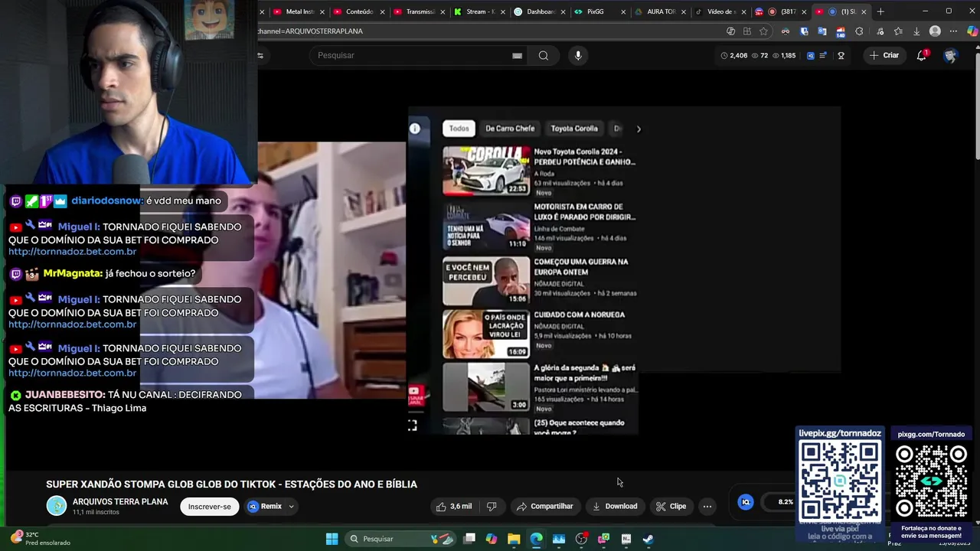Click the info icon in embedded video
980x551 pixels.
point(415,129)
